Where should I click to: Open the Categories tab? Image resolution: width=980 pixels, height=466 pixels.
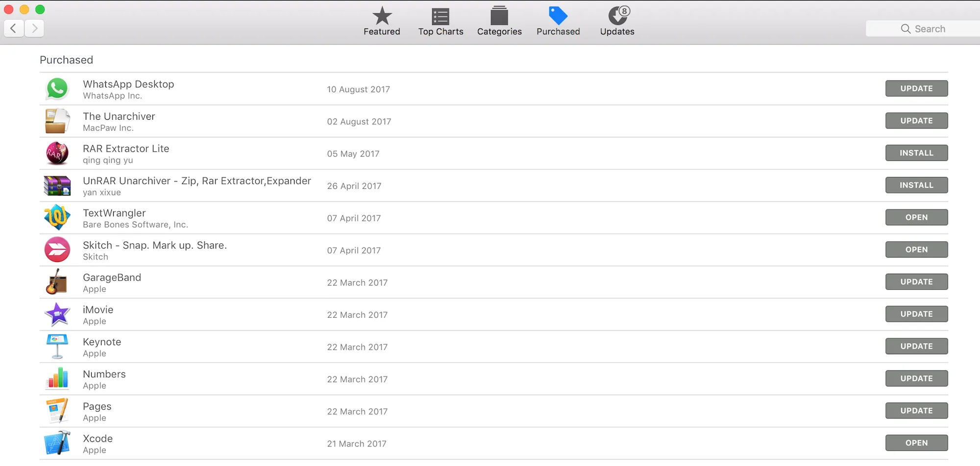[499, 22]
